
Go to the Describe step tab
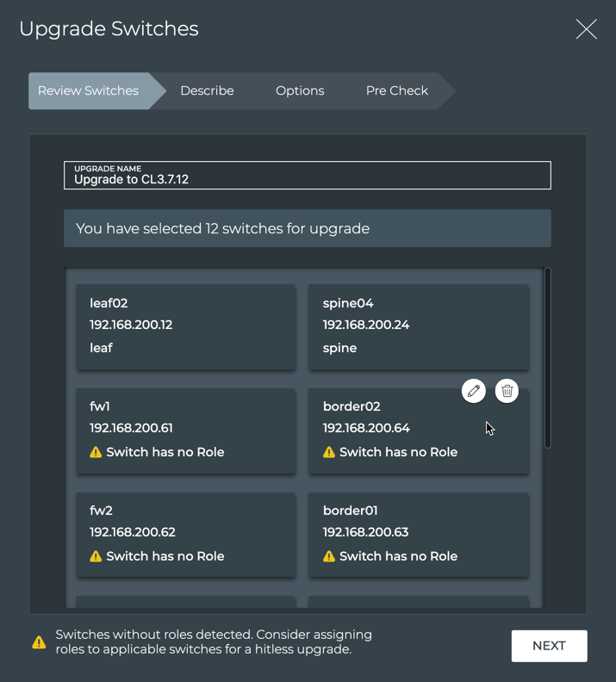point(207,90)
